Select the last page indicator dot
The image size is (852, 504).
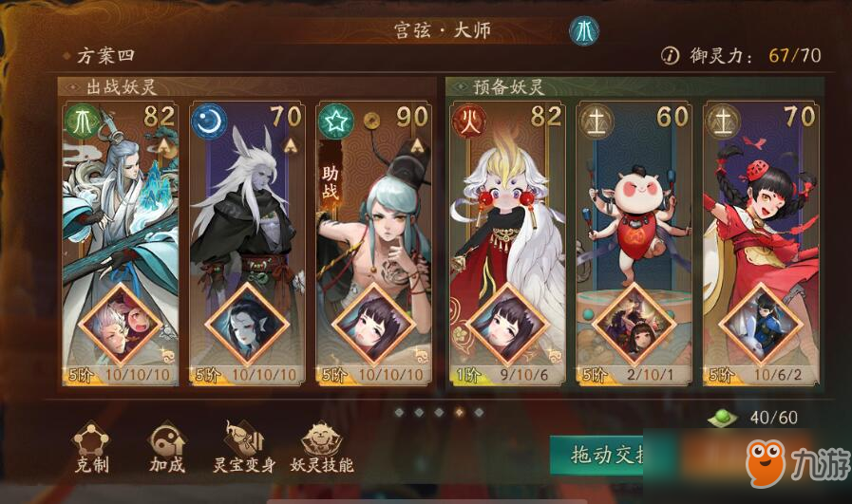[x=479, y=413]
